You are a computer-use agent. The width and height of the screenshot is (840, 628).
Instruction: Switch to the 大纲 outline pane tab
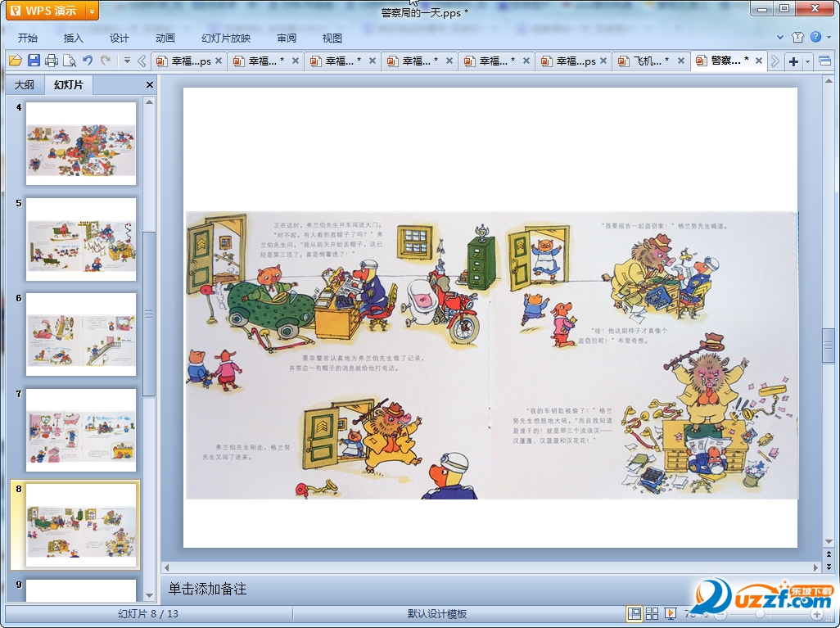[x=24, y=84]
